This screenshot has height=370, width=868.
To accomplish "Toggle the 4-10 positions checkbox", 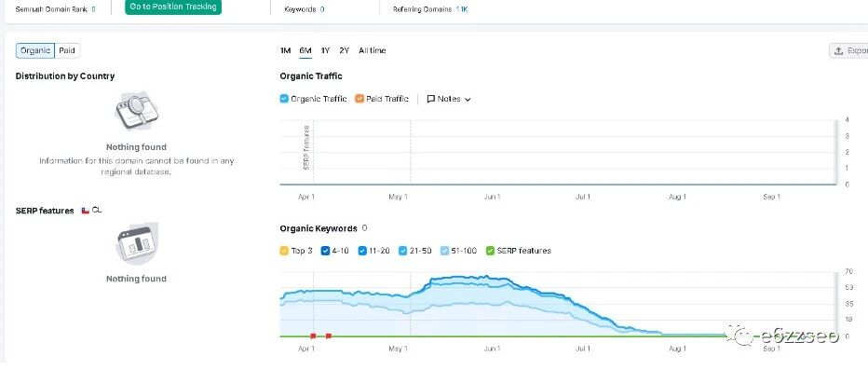I will tap(325, 251).
